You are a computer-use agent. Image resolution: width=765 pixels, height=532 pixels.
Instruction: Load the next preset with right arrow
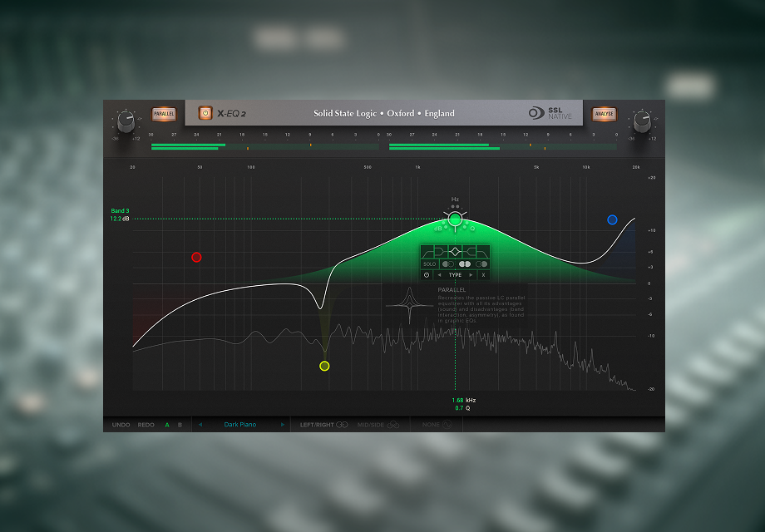(x=283, y=424)
